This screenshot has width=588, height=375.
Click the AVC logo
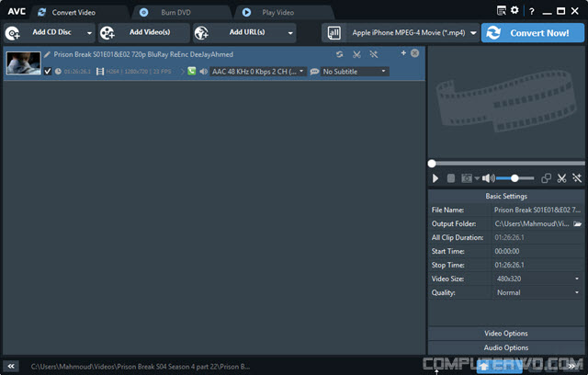(17, 12)
